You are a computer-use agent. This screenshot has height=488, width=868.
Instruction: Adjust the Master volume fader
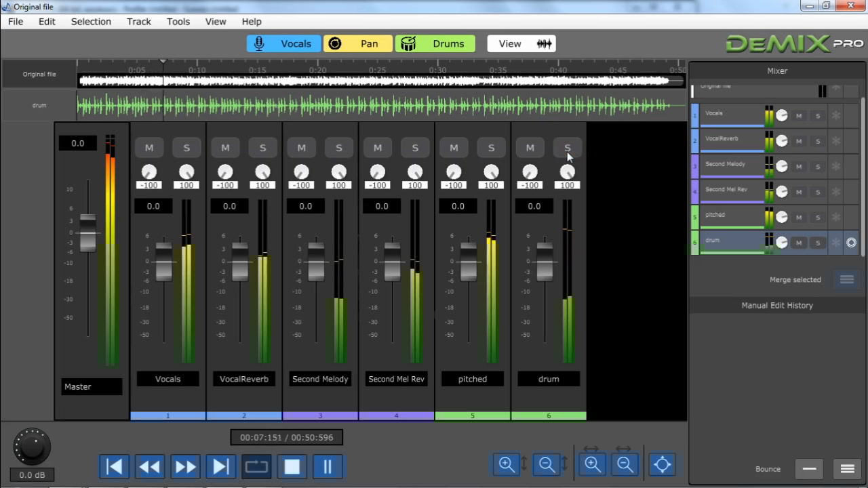tap(88, 234)
